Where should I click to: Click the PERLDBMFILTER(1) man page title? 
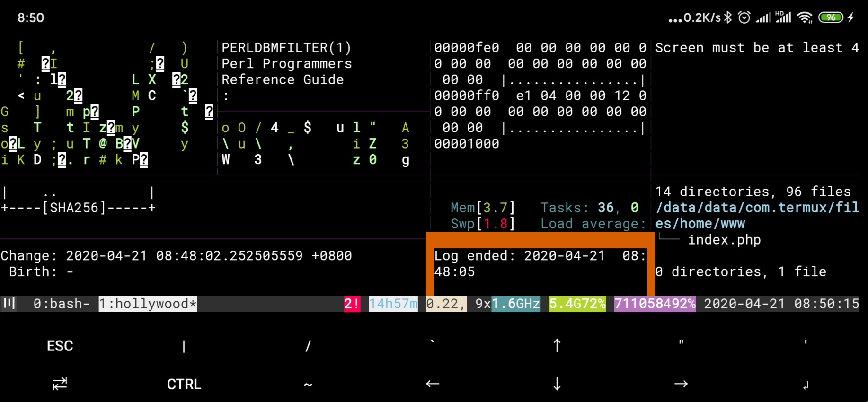point(286,48)
